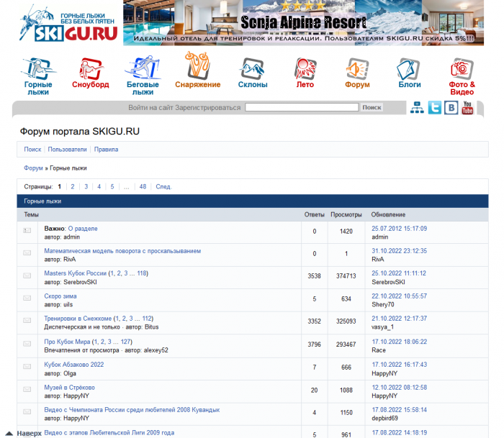
Task: Open Правила menu item
Action: (106, 150)
